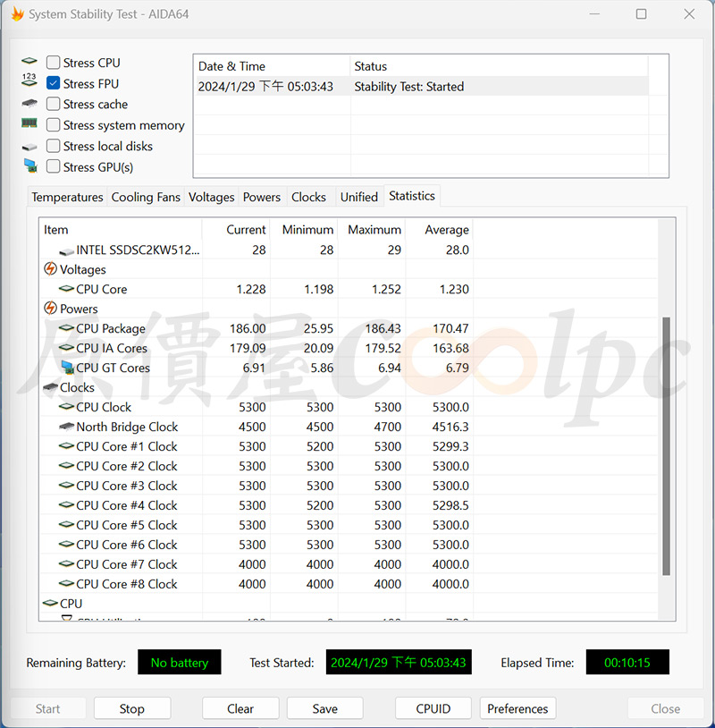Open the Cooling Fans tab
Screen dimensions: 715x728
[x=146, y=197]
